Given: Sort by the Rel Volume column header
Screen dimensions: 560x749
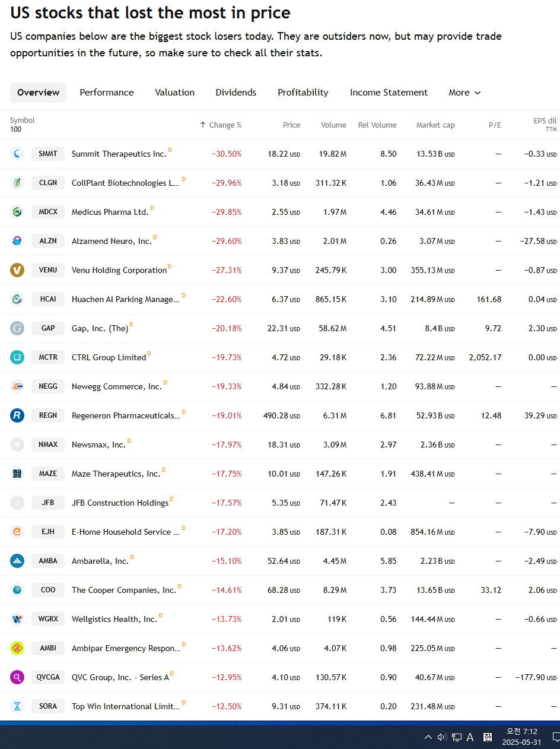Looking at the screenshot, I should click(377, 125).
